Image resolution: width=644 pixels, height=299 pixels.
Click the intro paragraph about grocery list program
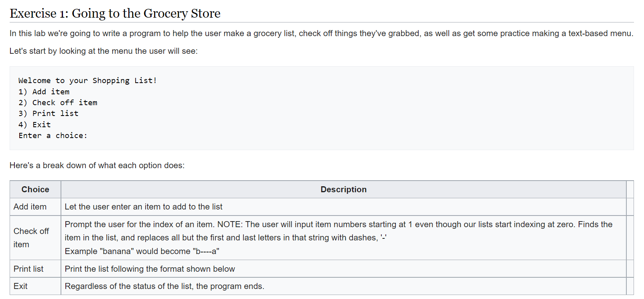point(321,33)
